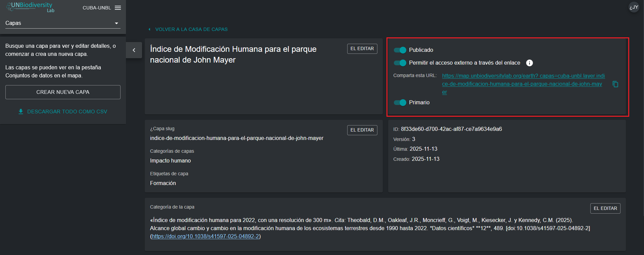The height and width of the screenshot is (255, 644).
Task: Download all as CSV link
Action: coord(67,111)
